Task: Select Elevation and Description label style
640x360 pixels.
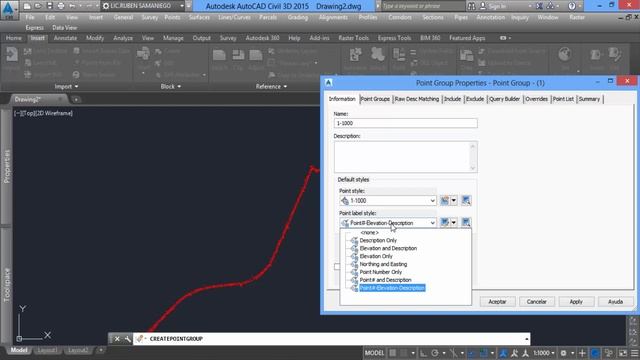Action: pyautogui.click(x=388, y=248)
